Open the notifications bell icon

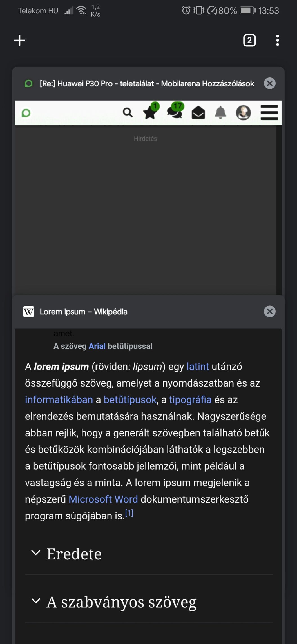coord(220,112)
